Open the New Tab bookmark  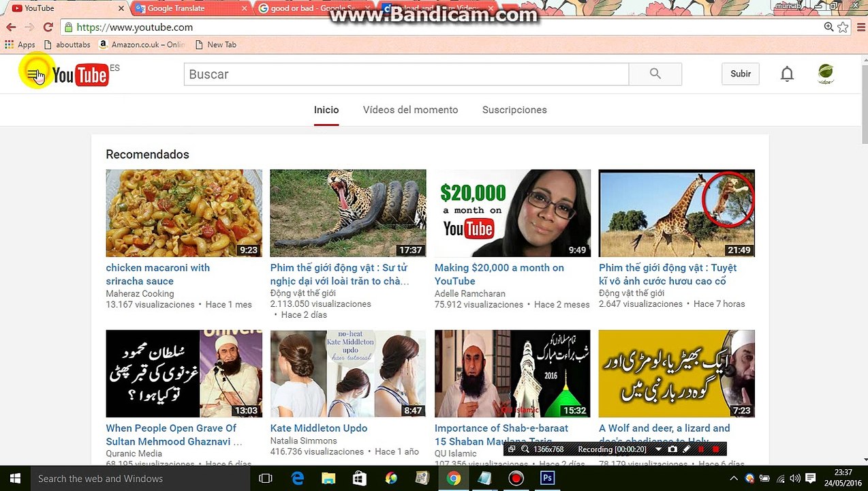pos(215,44)
